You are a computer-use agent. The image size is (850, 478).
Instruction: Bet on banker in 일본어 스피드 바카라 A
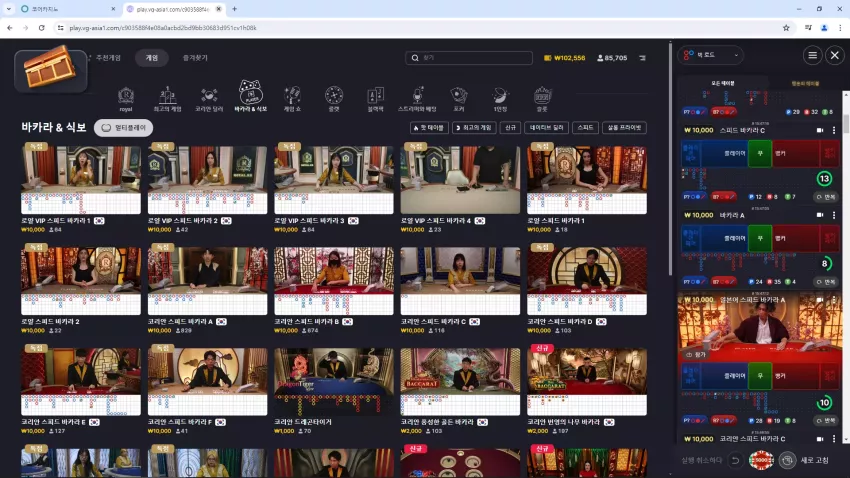(x=796, y=376)
